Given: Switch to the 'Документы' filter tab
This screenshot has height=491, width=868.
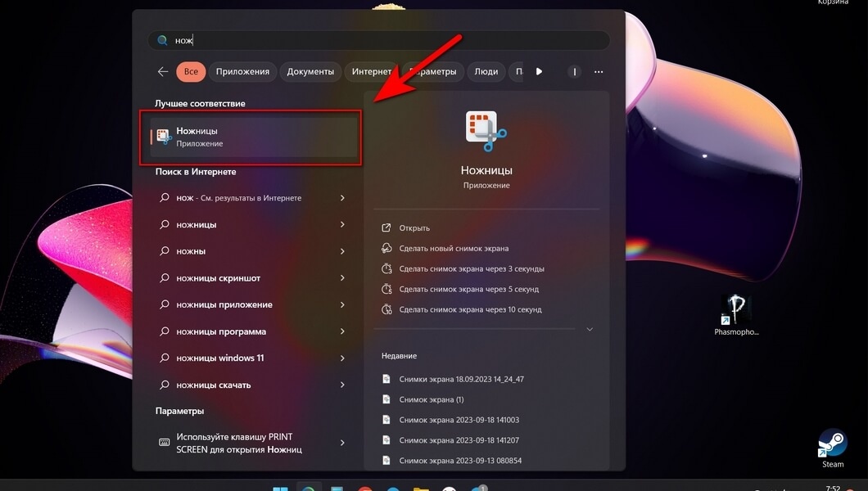Looking at the screenshot, I should tap(310, 72).
